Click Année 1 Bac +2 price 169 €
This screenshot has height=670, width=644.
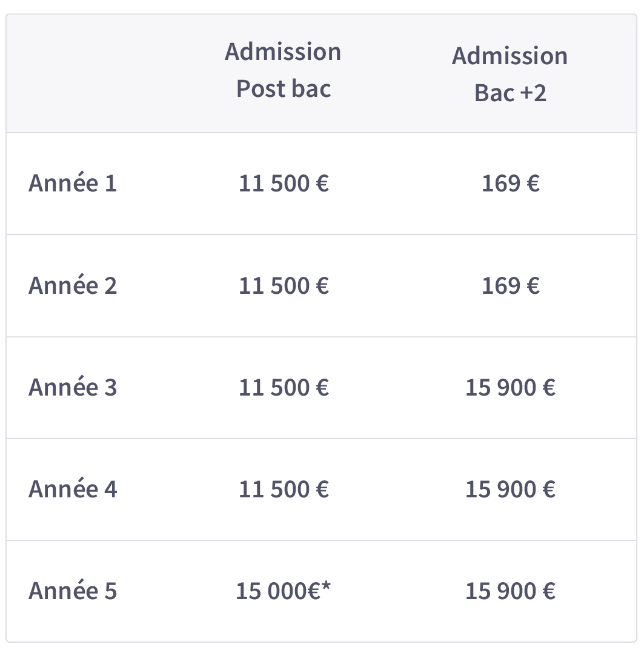tap(511, 184)
